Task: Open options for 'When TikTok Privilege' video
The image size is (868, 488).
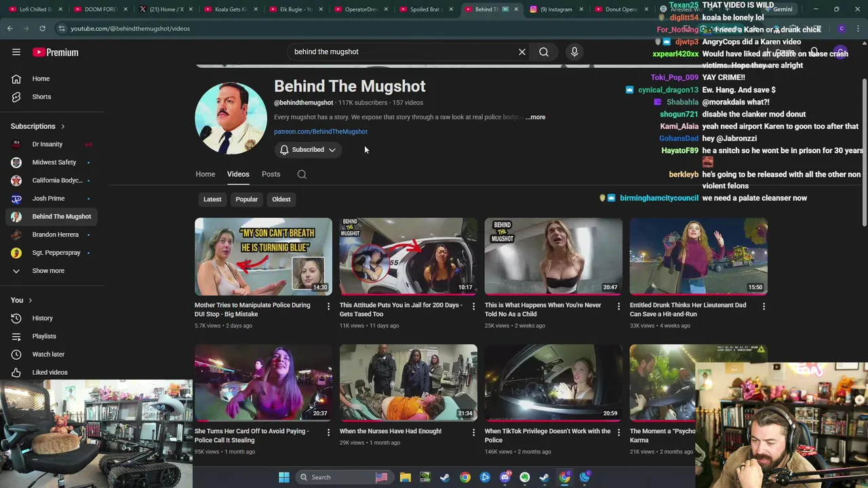Action: click(618, 432)
